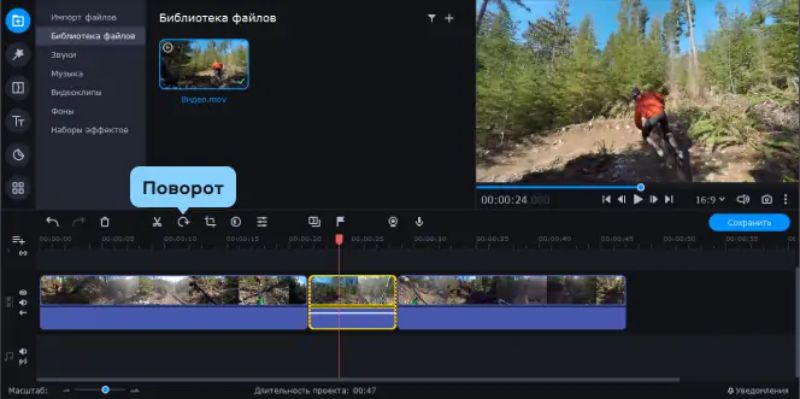Open the transition wizard icon
Image resolution: width=800 pixels, height=399 pixels.
[x=314, y=222]
